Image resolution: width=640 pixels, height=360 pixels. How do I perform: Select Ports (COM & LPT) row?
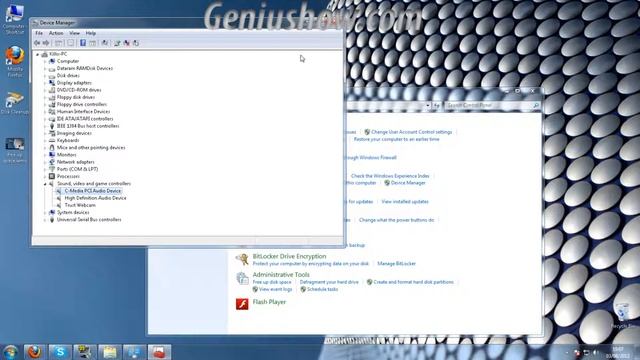coord(77,169)
